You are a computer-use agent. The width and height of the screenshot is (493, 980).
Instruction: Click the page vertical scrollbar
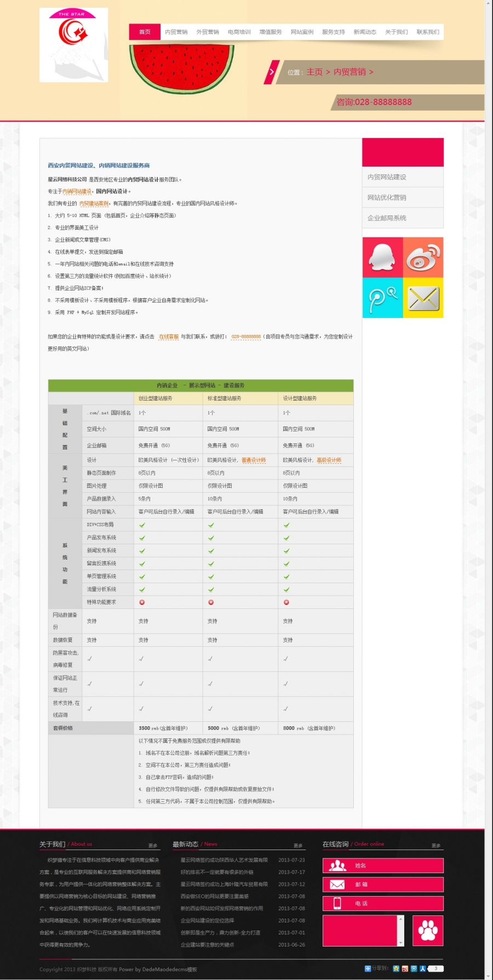pos(489,490)
